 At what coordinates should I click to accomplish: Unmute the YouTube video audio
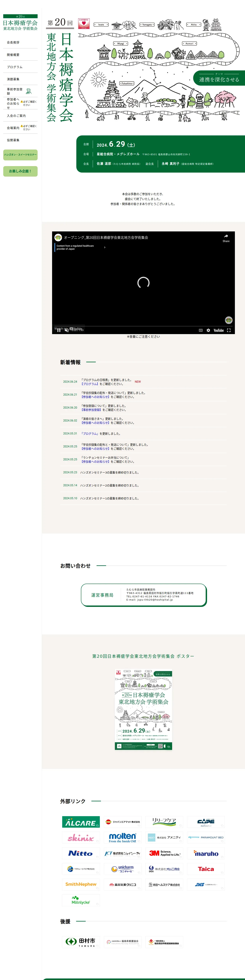pyautogui.click(x=67, y=330)
